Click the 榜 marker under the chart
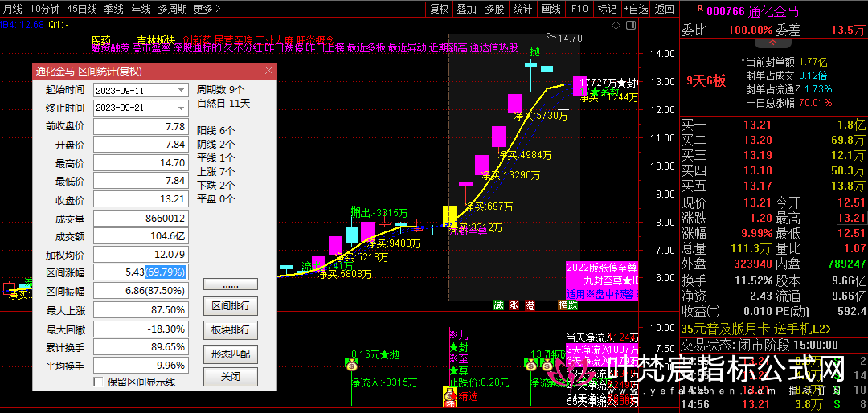Viewport: 868px width, 413px height. [563, 305]
